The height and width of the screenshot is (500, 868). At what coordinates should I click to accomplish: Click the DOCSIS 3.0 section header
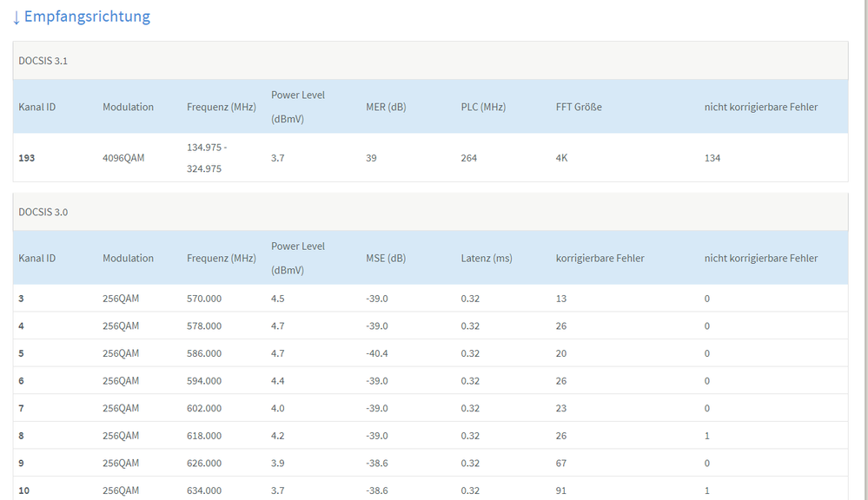point(430,212)
